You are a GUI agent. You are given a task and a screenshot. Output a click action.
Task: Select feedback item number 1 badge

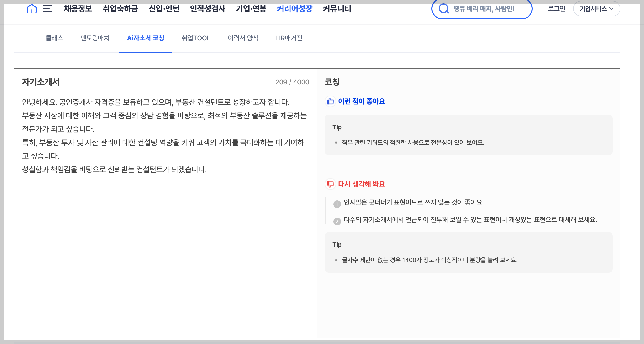point(337,204)
